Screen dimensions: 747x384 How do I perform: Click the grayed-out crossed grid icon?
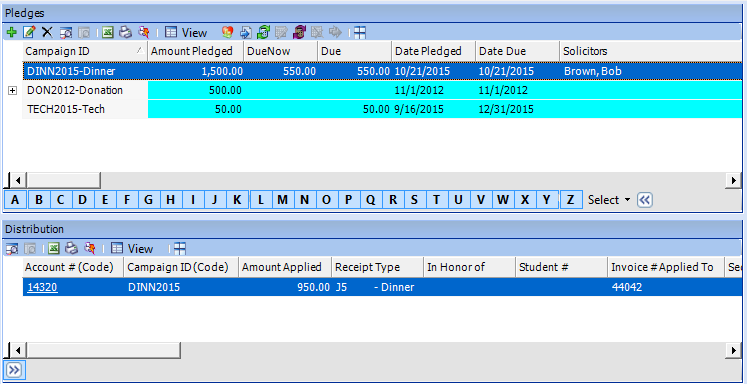317,32
